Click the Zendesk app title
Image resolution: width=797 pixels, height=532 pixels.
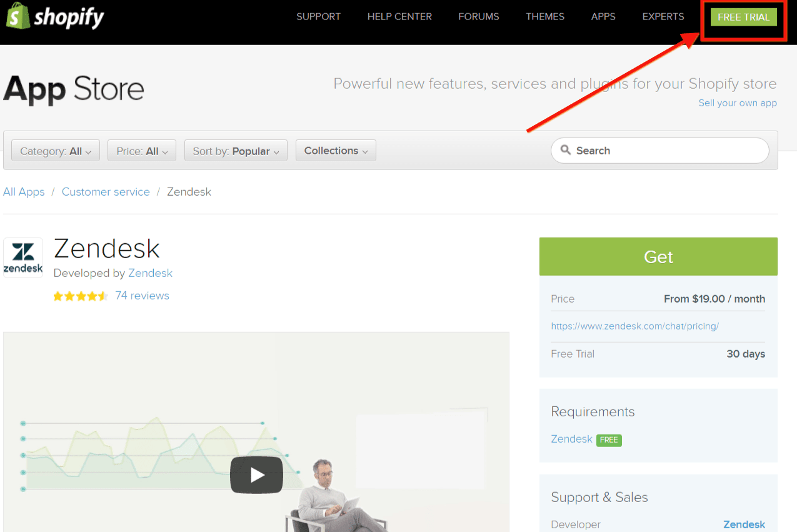pyautogui.click(x=107, y=248)
